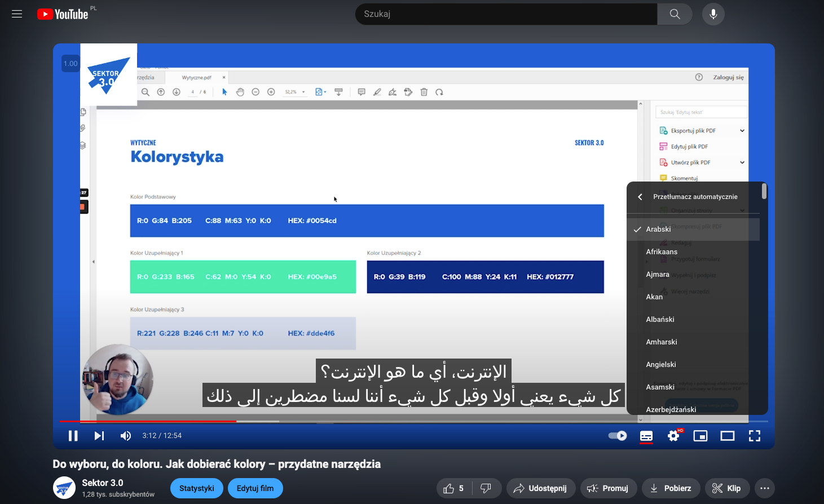Viewport: 824px width, 504px height.
Task: Click the Szukaj search field
Action: click(x=505, y=14)
